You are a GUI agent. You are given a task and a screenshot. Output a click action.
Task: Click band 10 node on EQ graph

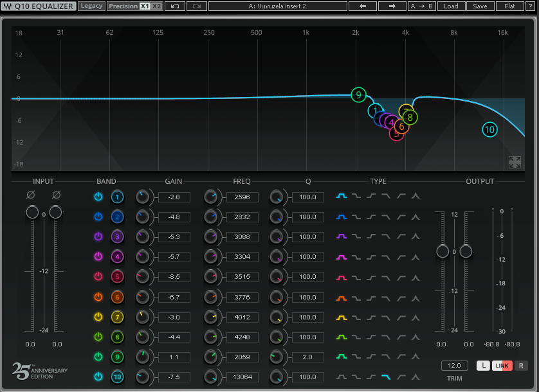[489, 130]
